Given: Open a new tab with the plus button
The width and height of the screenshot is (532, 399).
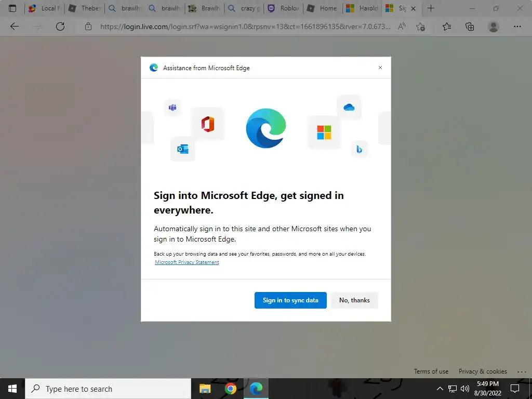Looking at the screenshot, I should click(431, 8).
